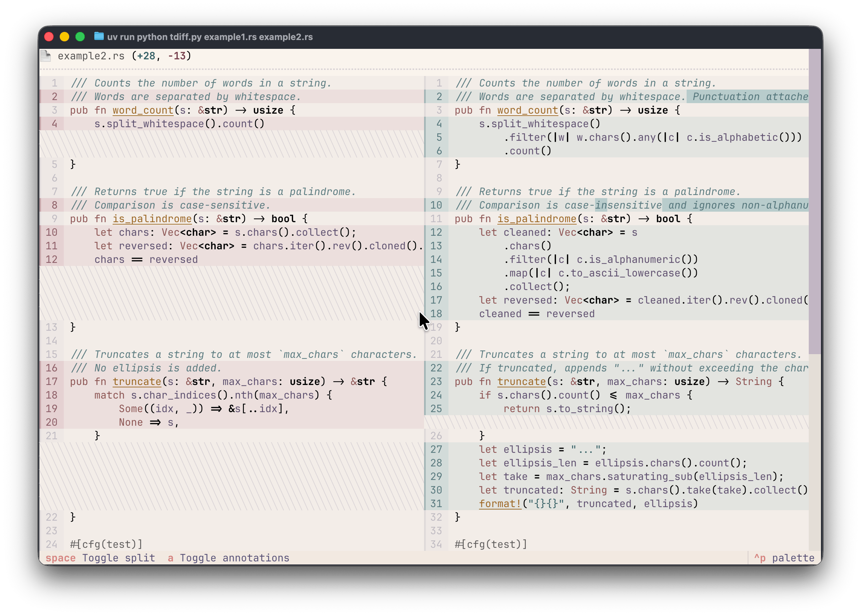This screenshot has height=616, width=861.
Task: Click is_palindrome function name in right pane
Action: click(536, 219)
